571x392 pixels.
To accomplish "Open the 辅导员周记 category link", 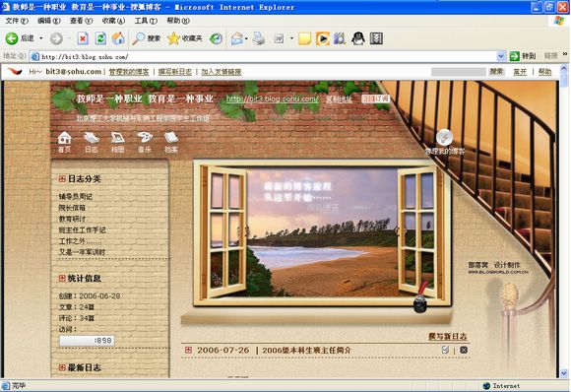I will 76,196.
